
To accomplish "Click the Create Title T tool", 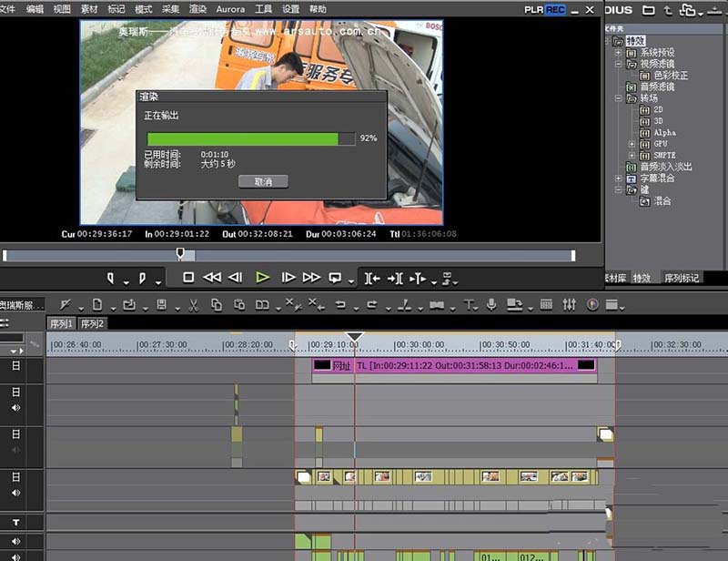I will pos(470,304).
